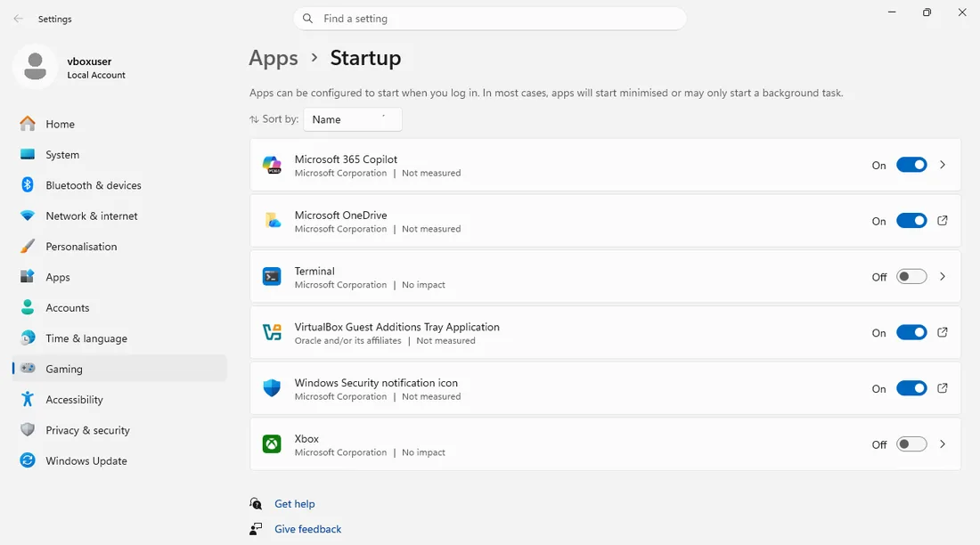Click the Gaming controller icon
The image size is (980, 545).
tap(28, 368)
